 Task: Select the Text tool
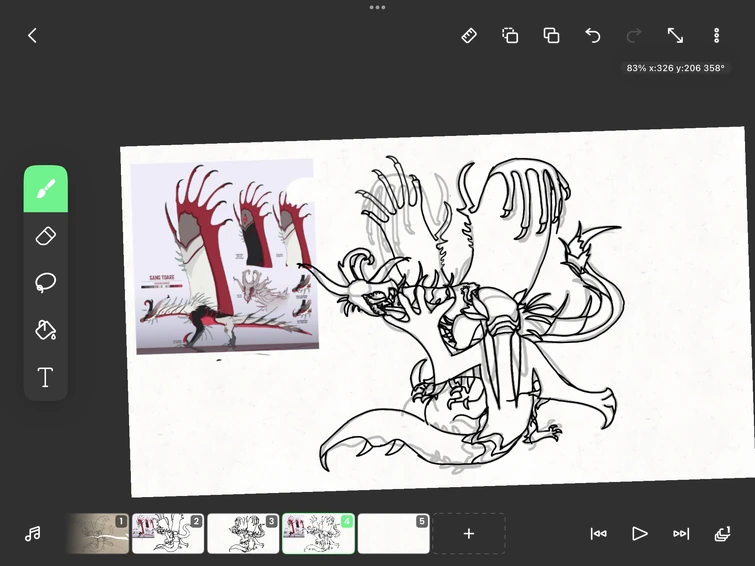tap(45, 377)
